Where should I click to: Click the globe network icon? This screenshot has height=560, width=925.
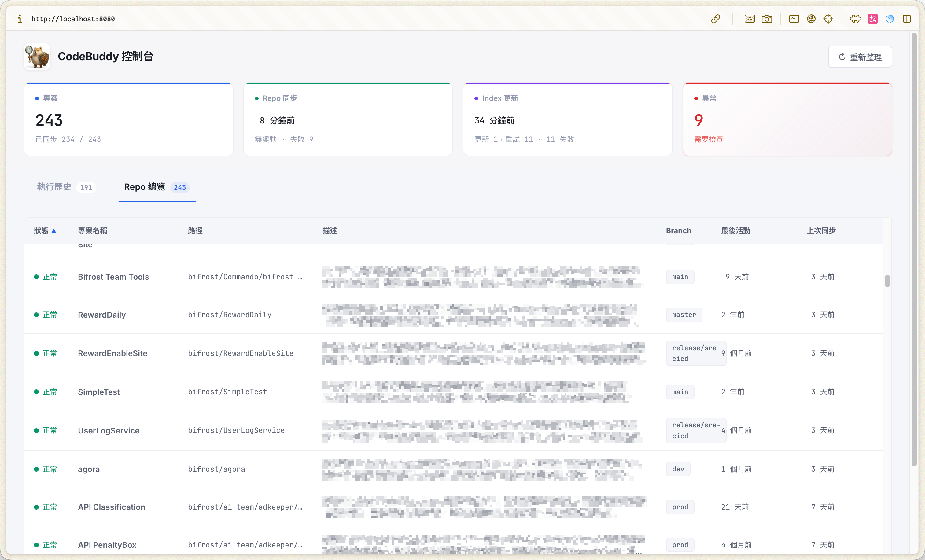pyautogui.click(x=811, y=18)
